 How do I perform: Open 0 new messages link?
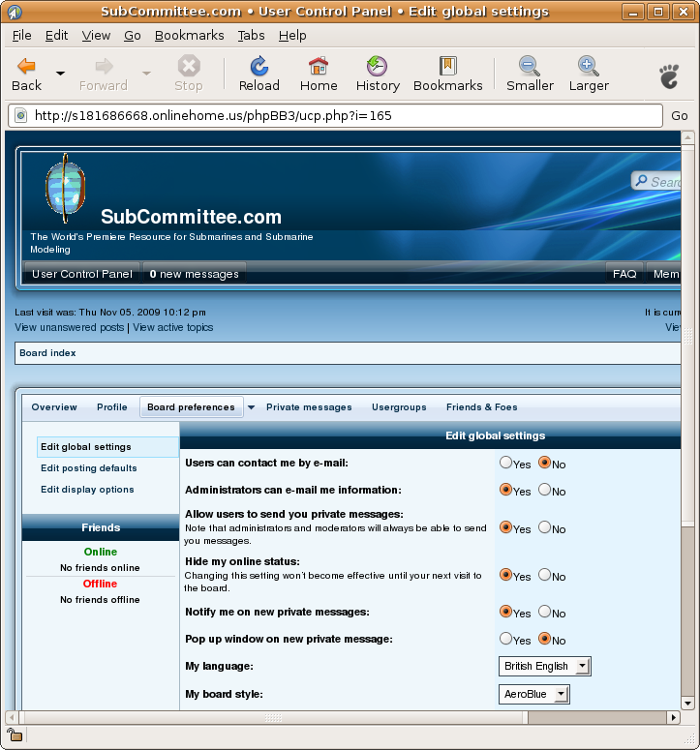(x=194, y=274)
